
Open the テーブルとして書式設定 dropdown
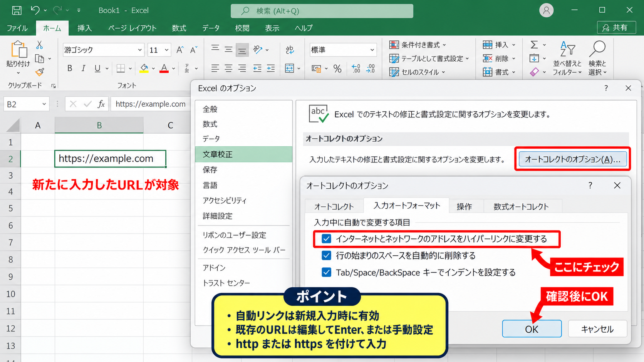429,59
